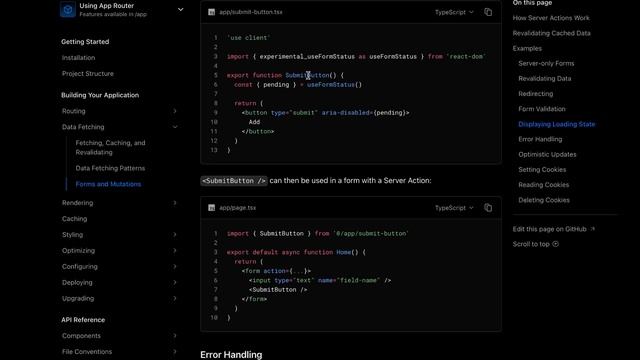Click the Data Fetching sidebar item
The image size is (640, 360).
pyautogui.click(x=83, y=127)
